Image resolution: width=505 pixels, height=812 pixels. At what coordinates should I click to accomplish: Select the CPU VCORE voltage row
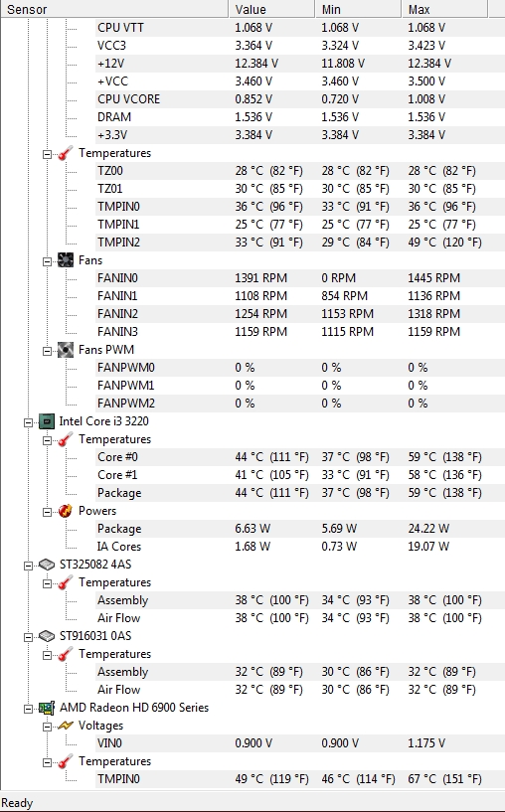[x=300, y=99]
